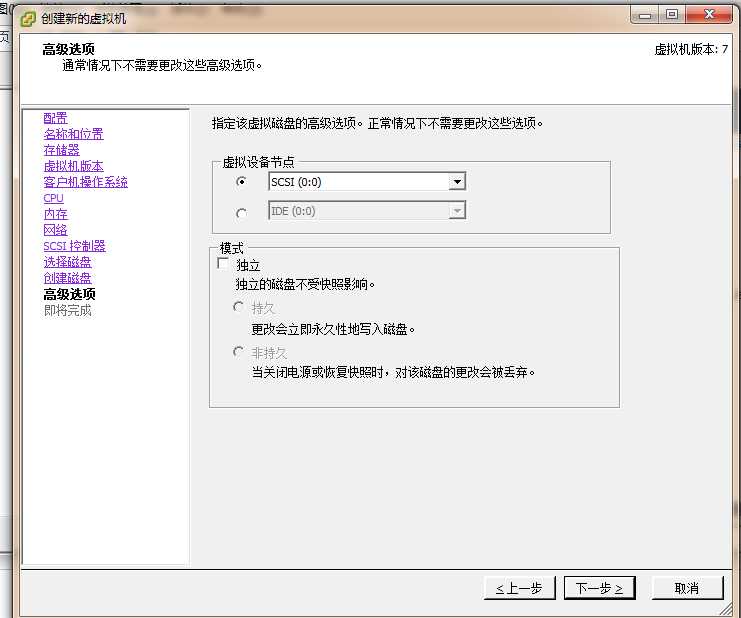
Task: Choose the 非持久 nonpersistent radio option
Action: coord(239,352)
